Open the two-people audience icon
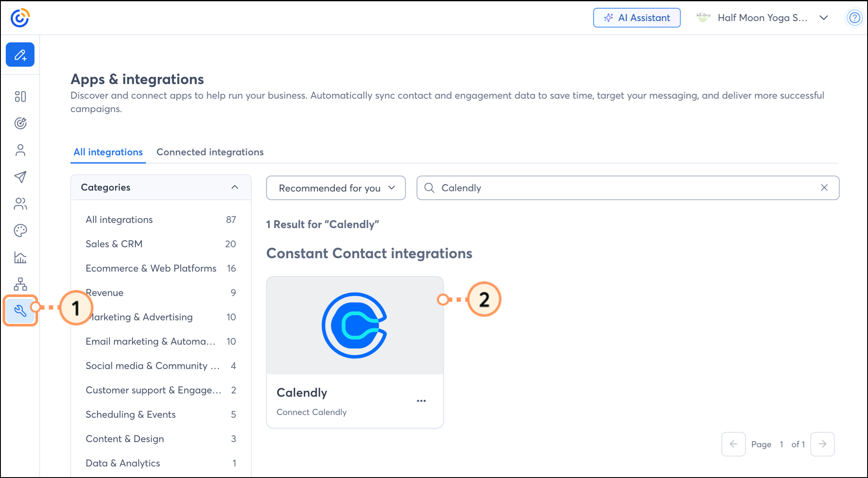Image resolution: width=868 pixels, height=478 pixels. coord(20,203)
